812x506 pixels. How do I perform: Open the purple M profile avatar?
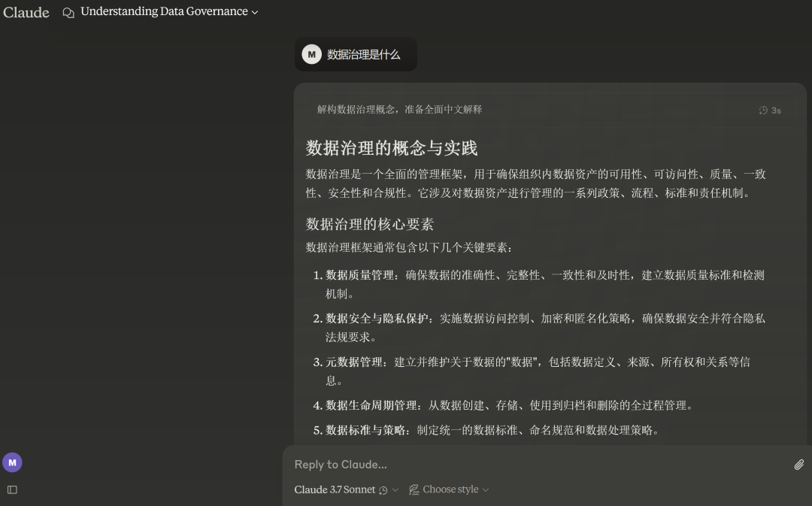click(x=13, y=462)
